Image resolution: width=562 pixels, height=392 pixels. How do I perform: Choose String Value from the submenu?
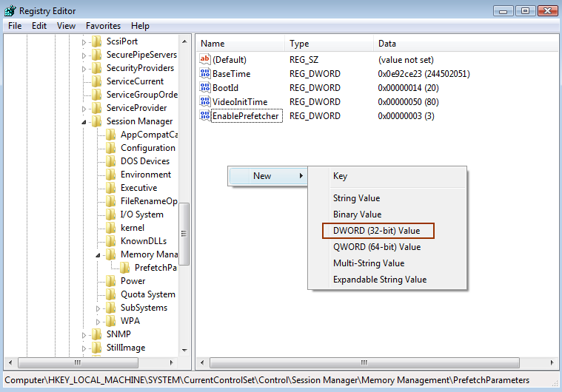pyautogui.click(x=387, y=198)
